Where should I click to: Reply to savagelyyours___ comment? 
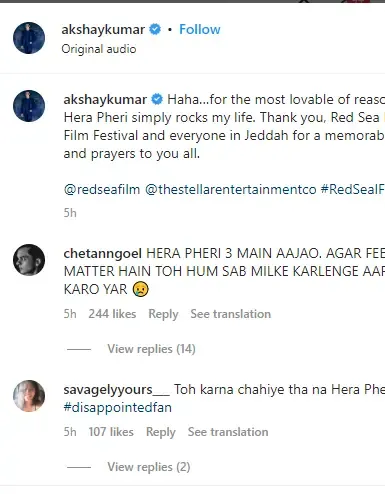[161, 432]
